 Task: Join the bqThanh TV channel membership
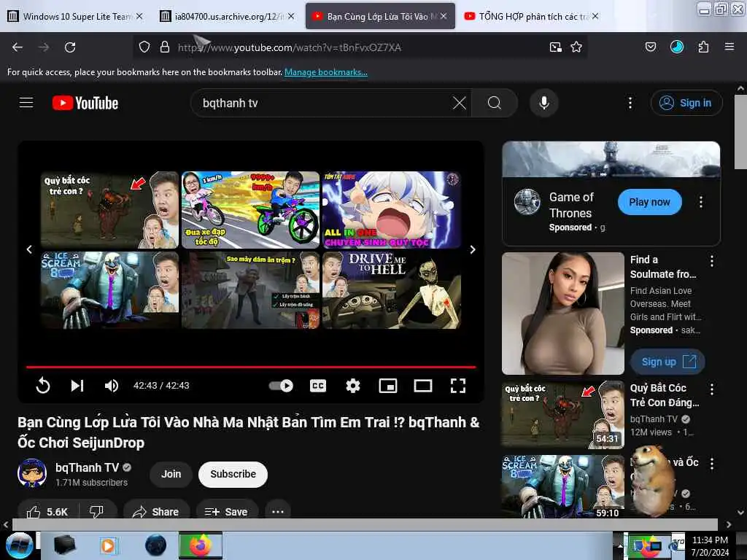point(171,474)
